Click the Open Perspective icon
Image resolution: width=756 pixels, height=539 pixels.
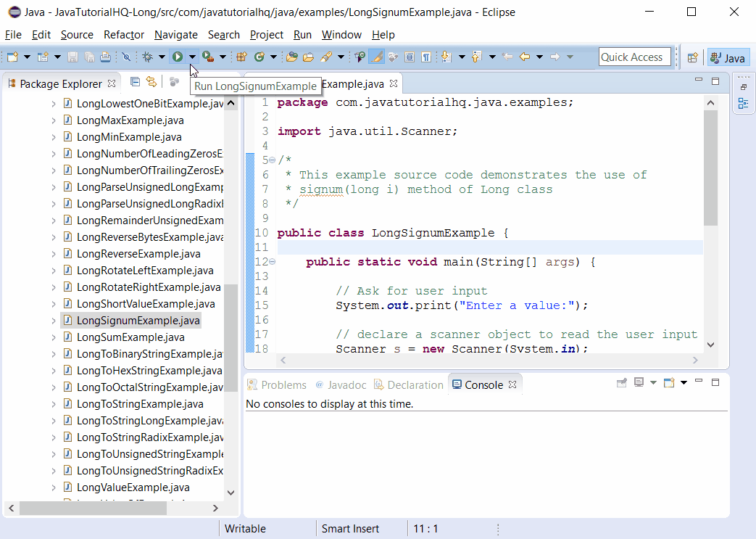692,56
